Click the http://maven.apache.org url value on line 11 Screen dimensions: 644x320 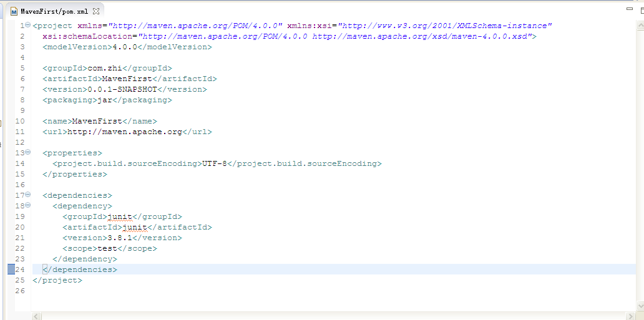pos(124,132)
